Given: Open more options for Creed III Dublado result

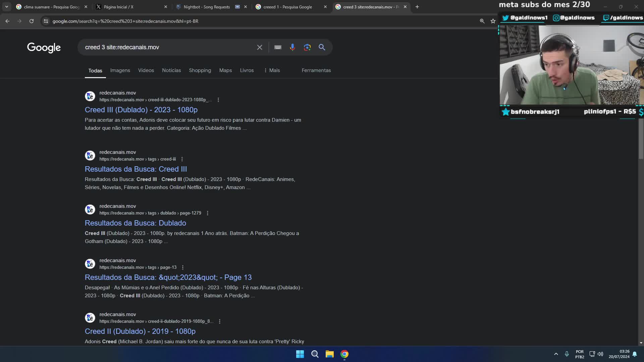Looking at the screenshot, I should click(218, 100).
